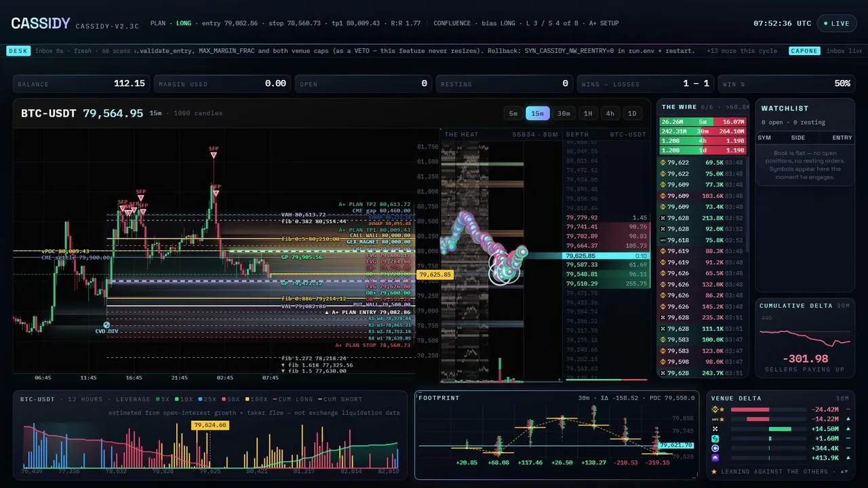Click the BALANCE 112.15 stat card
This screenshot has height=488, width=868.
[81, 83]
